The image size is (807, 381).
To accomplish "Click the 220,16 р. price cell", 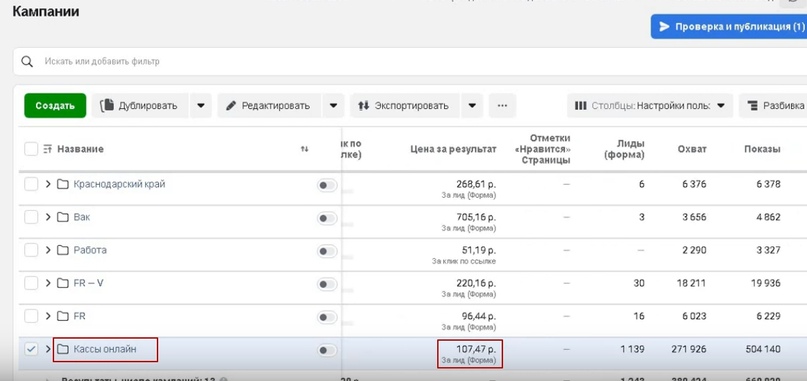I will coord(476,283).
